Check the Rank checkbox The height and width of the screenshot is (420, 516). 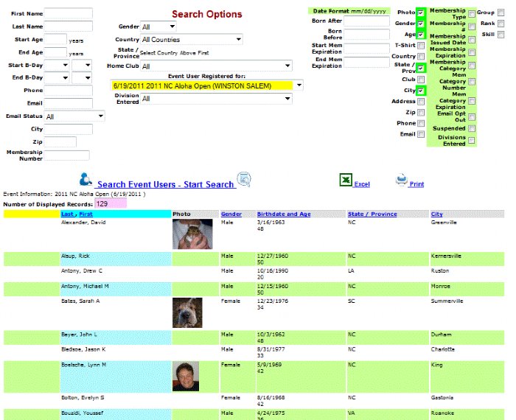pos(501,24)
